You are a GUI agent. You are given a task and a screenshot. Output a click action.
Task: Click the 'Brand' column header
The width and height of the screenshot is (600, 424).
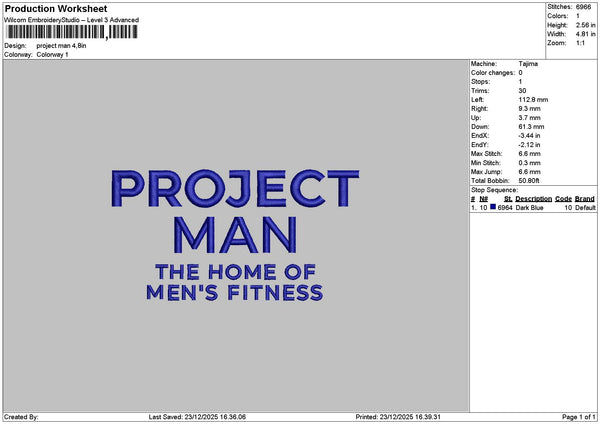(585, 199)
